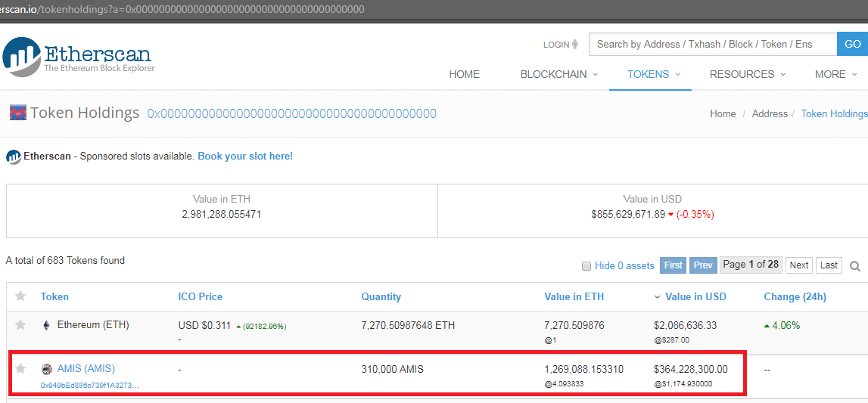Expand the MORE menu
Screen dimensions: 868x403
pos(836,74)
